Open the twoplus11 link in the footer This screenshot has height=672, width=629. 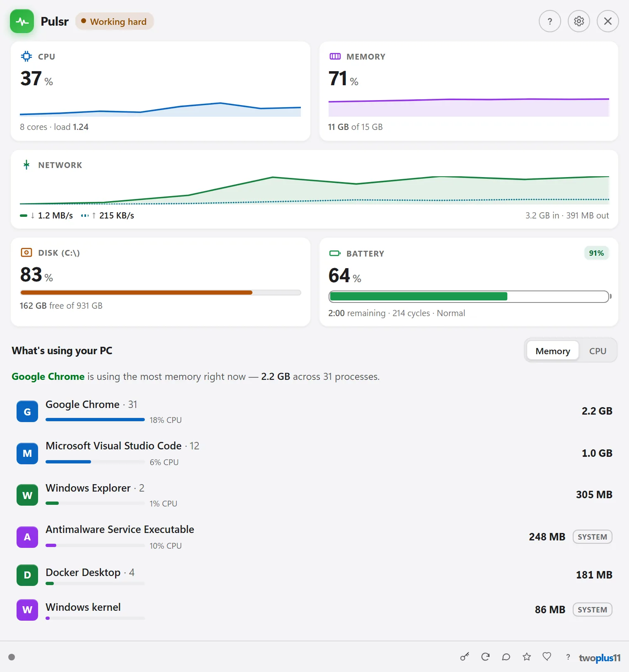600,658
